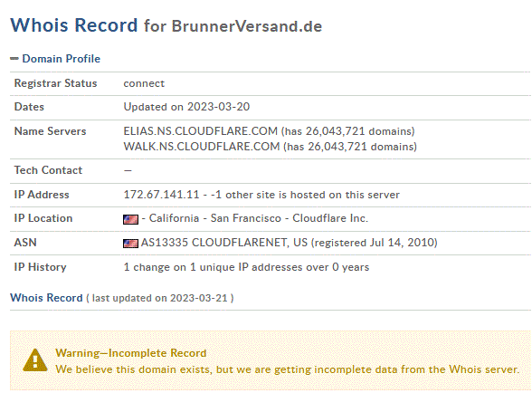Click the US flag in ASN row
This screenshot has width=532, height=393.
[x=130, y=244]
